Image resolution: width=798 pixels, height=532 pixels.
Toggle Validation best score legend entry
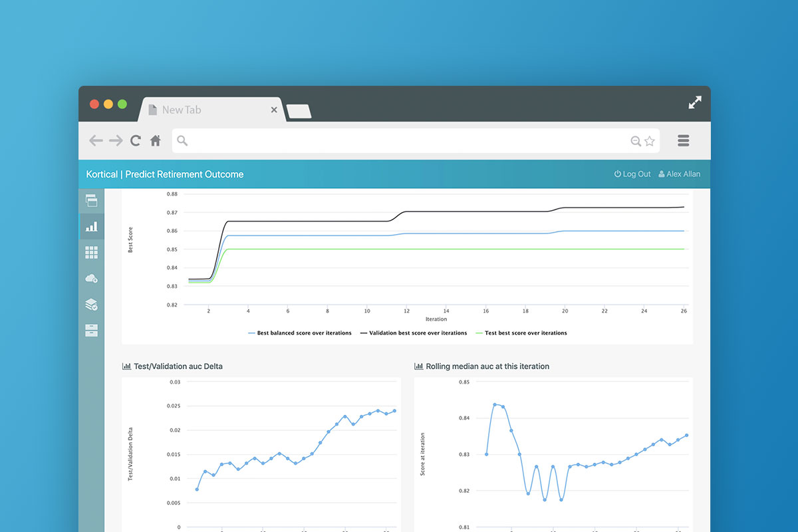[414, 332]
